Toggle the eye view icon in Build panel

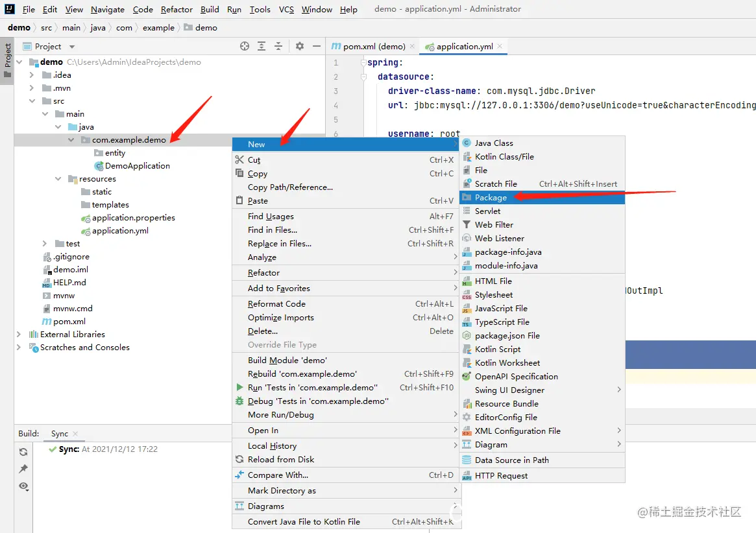(23, 486)
